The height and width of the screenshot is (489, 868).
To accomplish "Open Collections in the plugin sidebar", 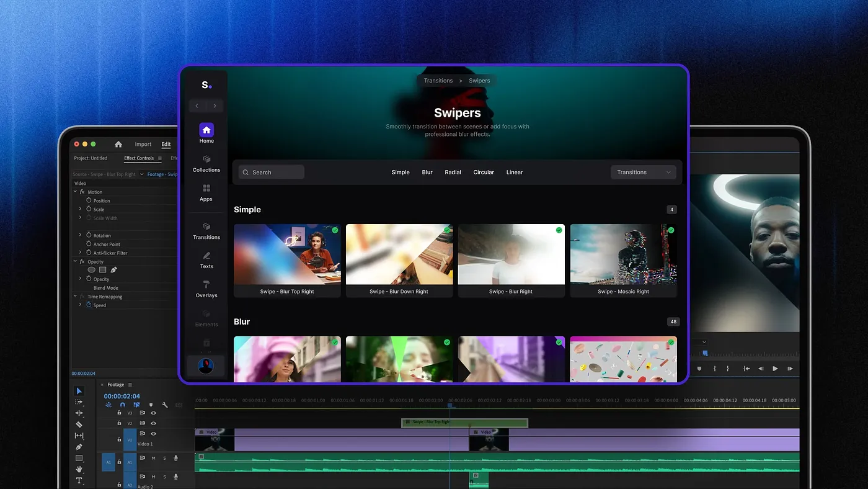I will click(x=206, y=164).
